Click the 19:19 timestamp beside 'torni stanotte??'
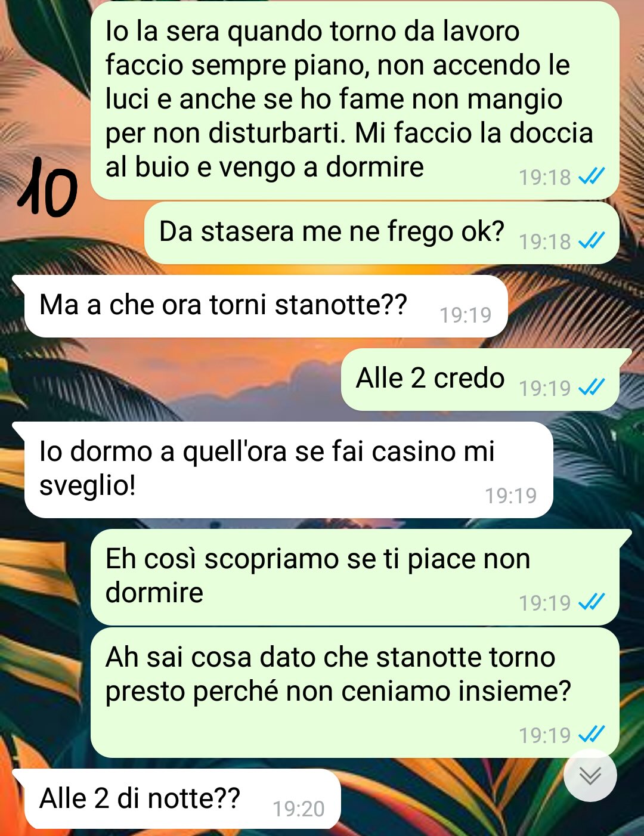Screen dimensions: 644x836 (466, 315)
